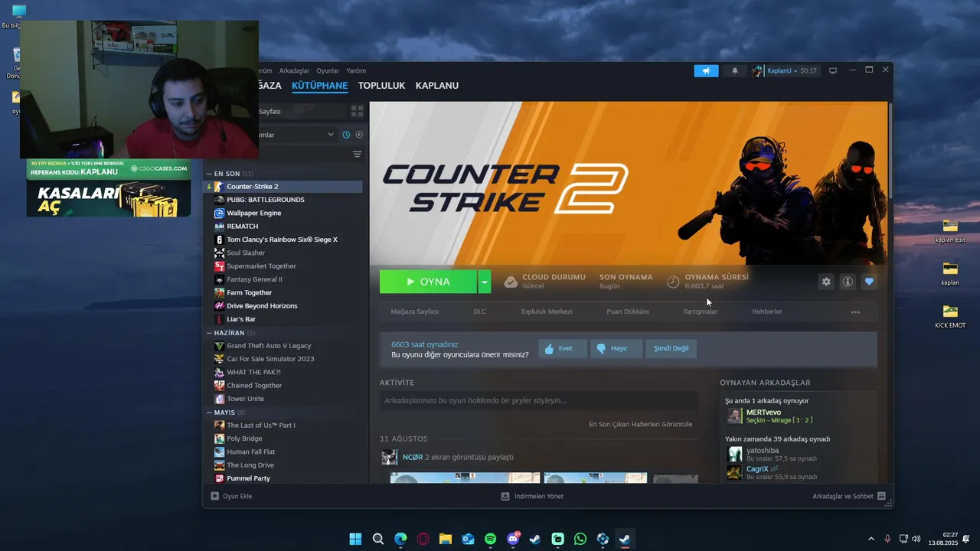Collapse the HAZİRAN game group

click(x=208, y=333)
